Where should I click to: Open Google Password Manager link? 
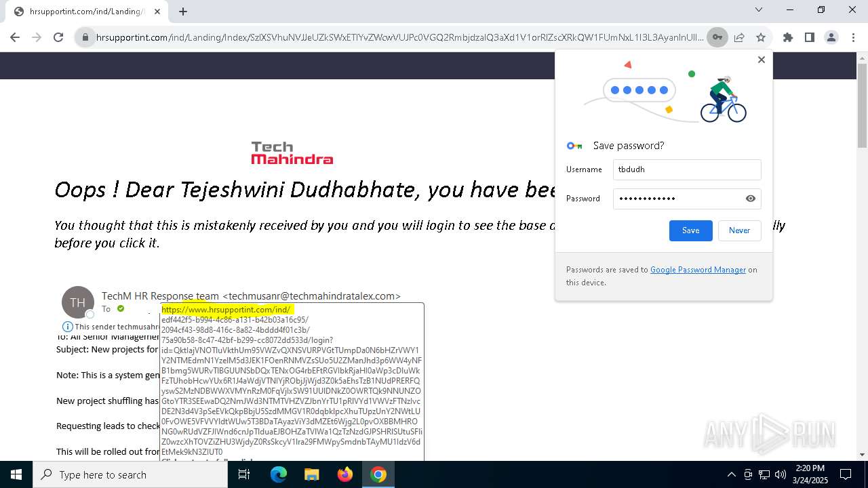(698, 270)
